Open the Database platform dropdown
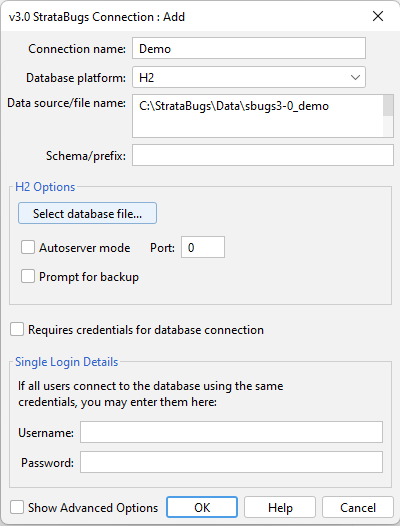This screenshot has width=400, height=526. [x=249, y=77]
